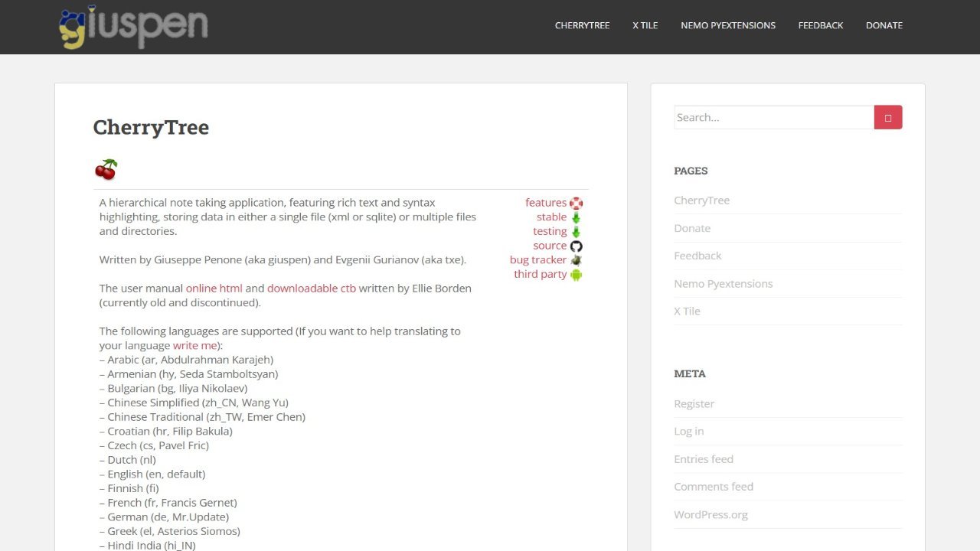Click the CherryTree page heading
Image resolution: width=980 pixels, height=551 pixels.
point(151,128)
